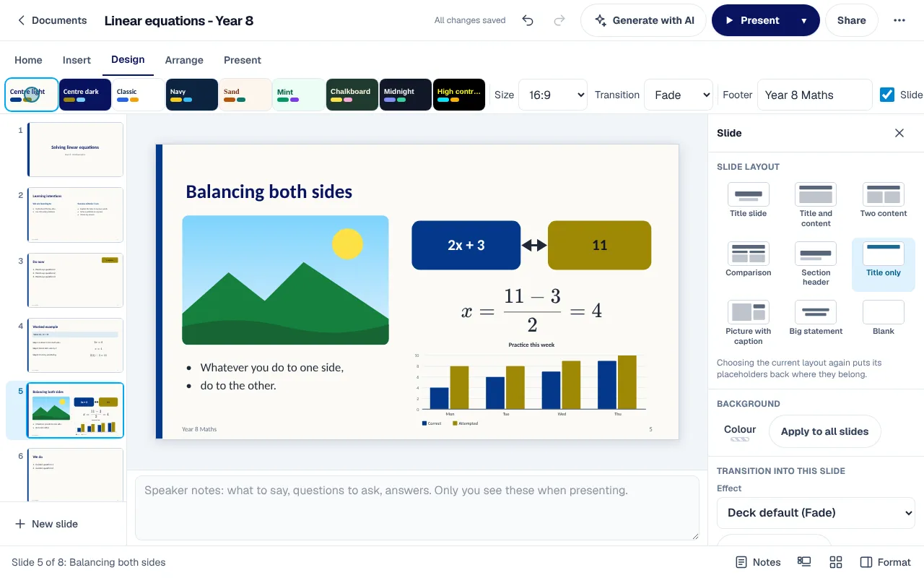
Task: Apply the Chalkboard theme
Action: pyautogui.click(x=352, y=95)
